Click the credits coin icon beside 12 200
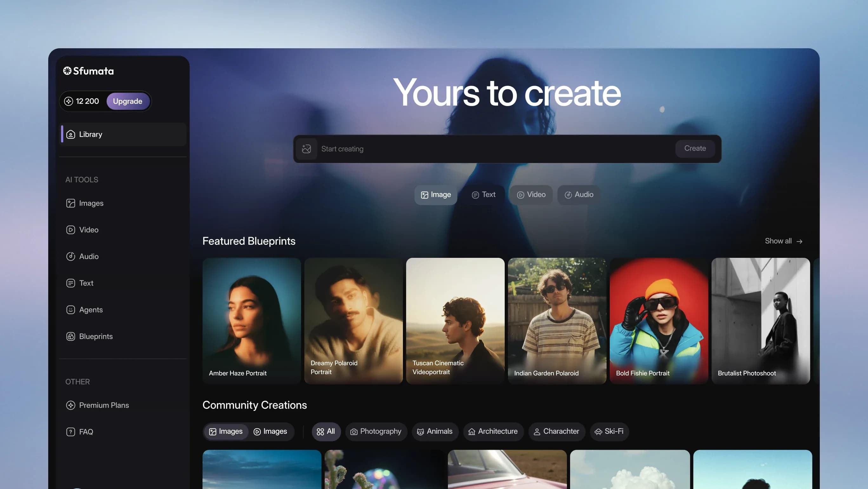 click(x=69, y=101)
